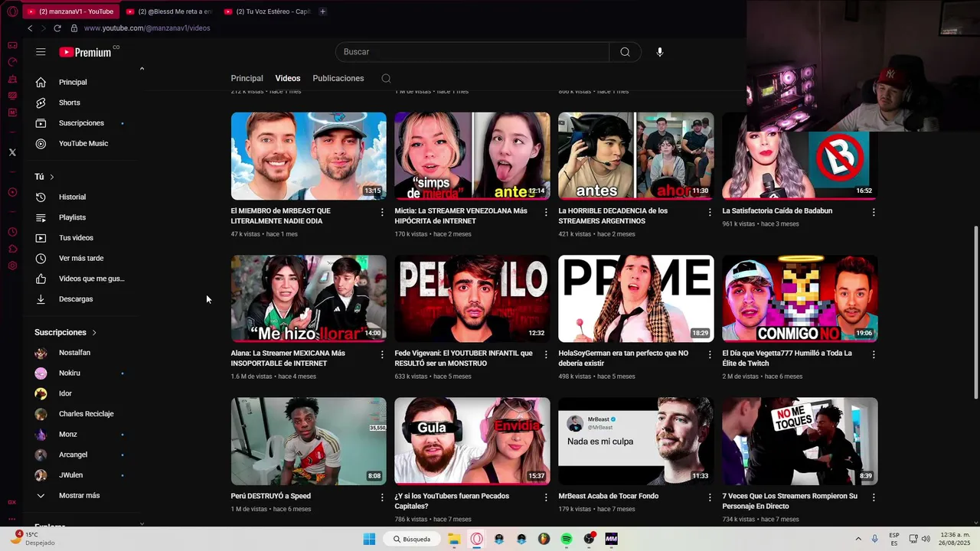Open Settings gear icon in Opera sidebar
This screenshot has width=980, height=551.
(x=12, y=266)
